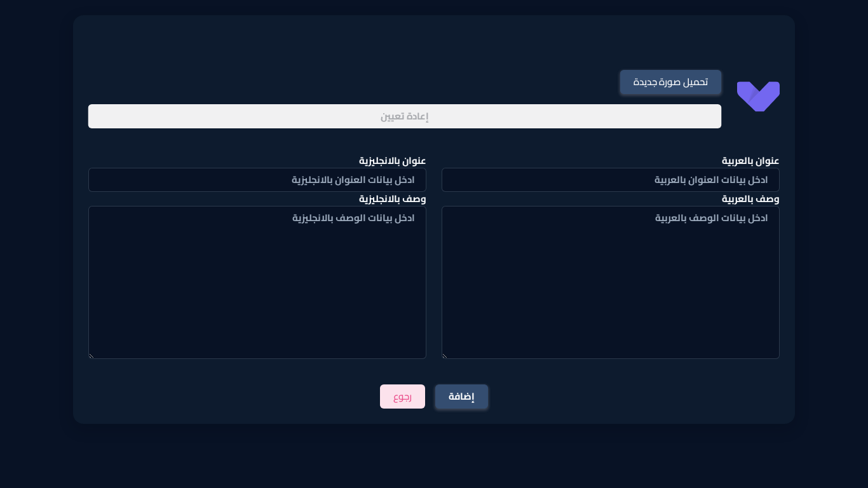Screen dimensions: 868x488
Task: Click the إضافة add button
Action: pyautogui.click(x=461, y=396)
